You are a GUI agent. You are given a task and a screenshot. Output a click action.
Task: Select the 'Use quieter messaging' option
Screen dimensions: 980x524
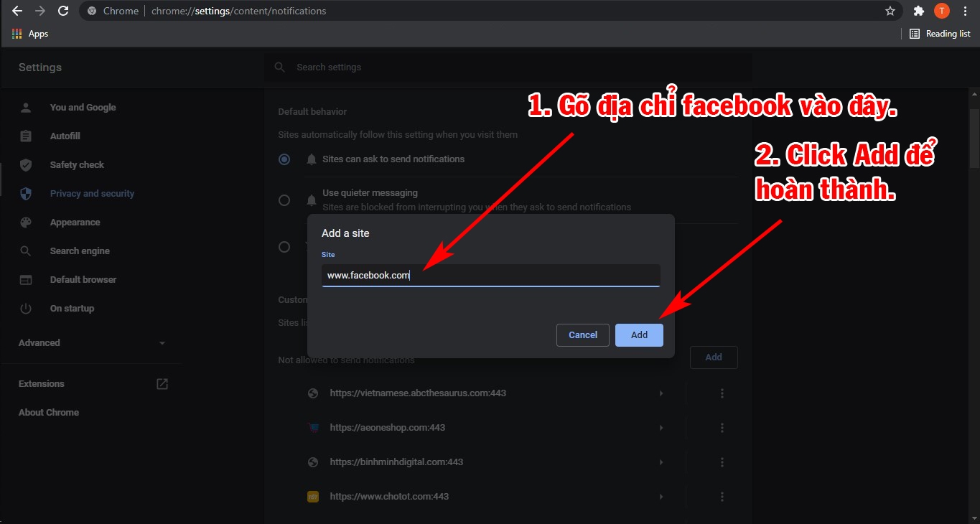(284, 200)
